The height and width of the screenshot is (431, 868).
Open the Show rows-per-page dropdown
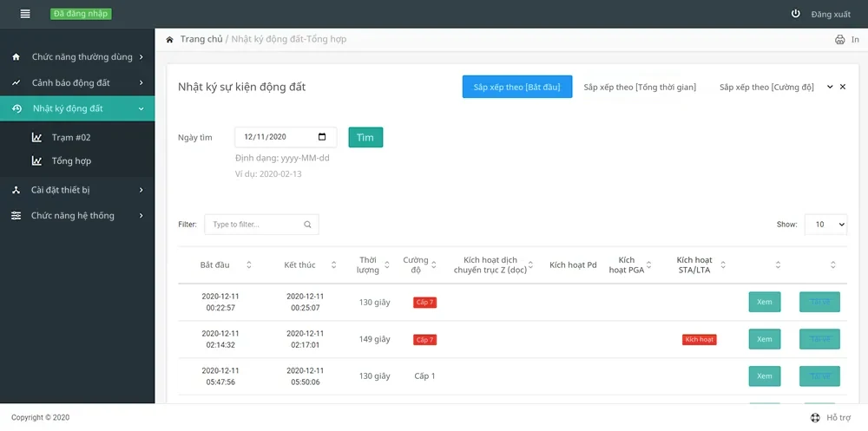(825, 224)
